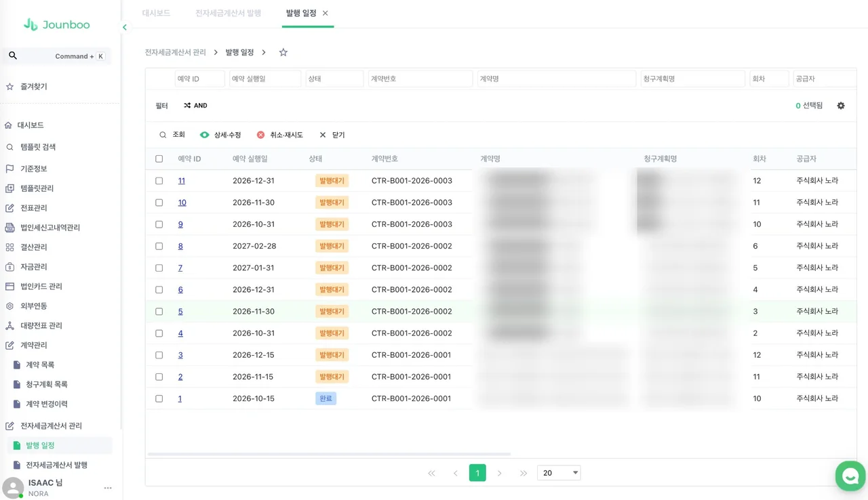Image resolution: width=868 pixels, height=500 pixels.
Task: Click the 계약번호 filter field
Action: click(x=420, y=79)
